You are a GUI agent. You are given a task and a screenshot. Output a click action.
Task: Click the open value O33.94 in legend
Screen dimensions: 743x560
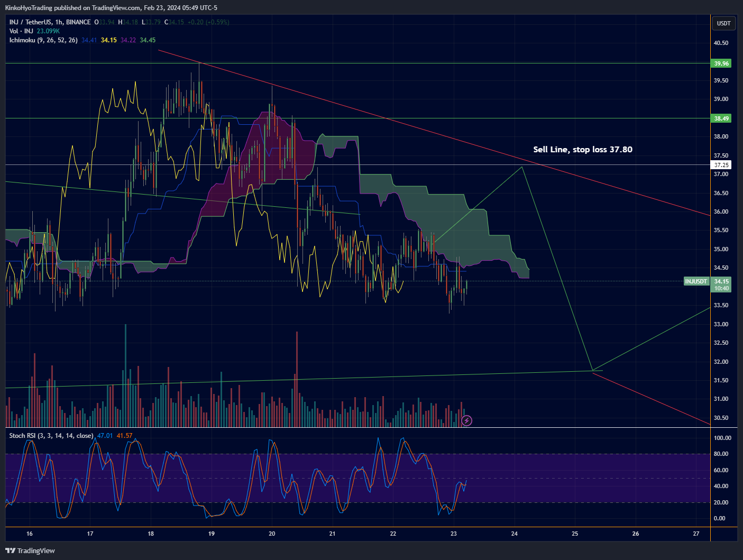(x=104, y=22)
